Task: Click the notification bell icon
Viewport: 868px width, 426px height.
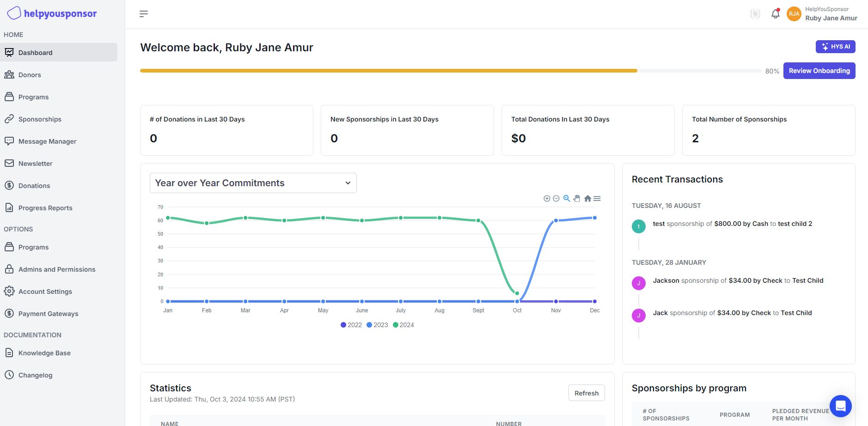Action: [x=775, y=14]
